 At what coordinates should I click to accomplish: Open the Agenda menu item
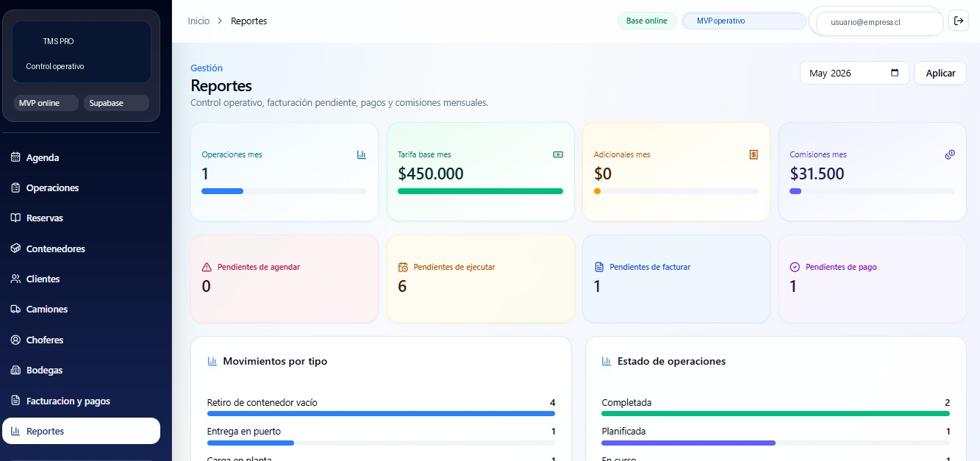81,157
